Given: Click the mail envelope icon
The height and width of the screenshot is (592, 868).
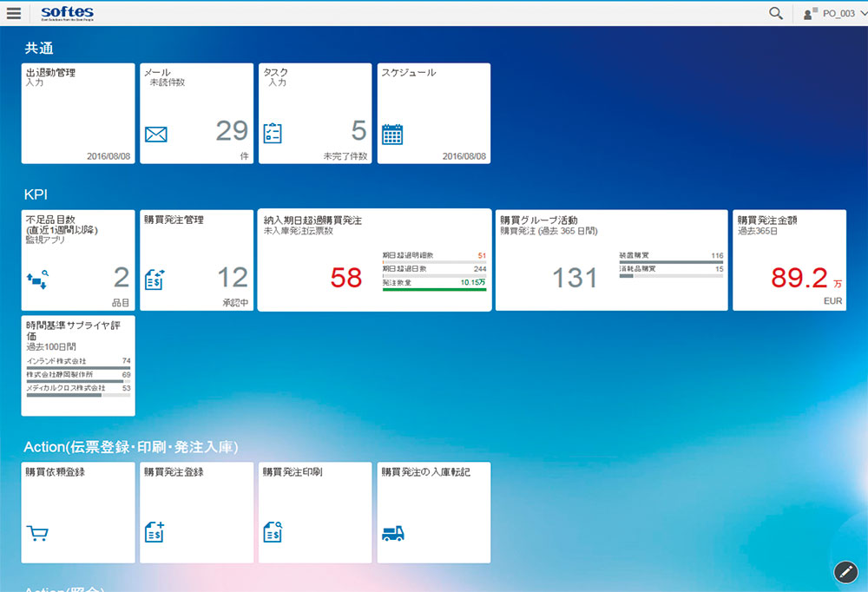Looking at the screenshot, I should (x=155, y=135).
